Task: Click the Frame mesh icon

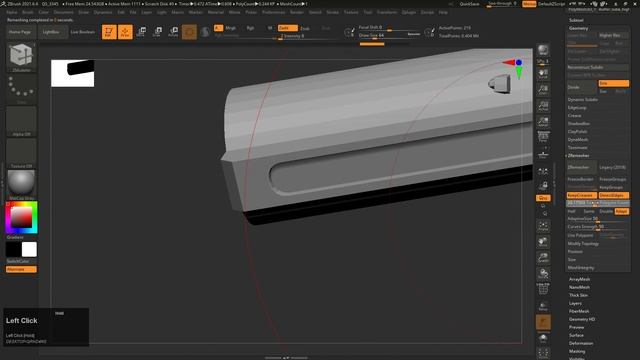Action: click(543, 226)
